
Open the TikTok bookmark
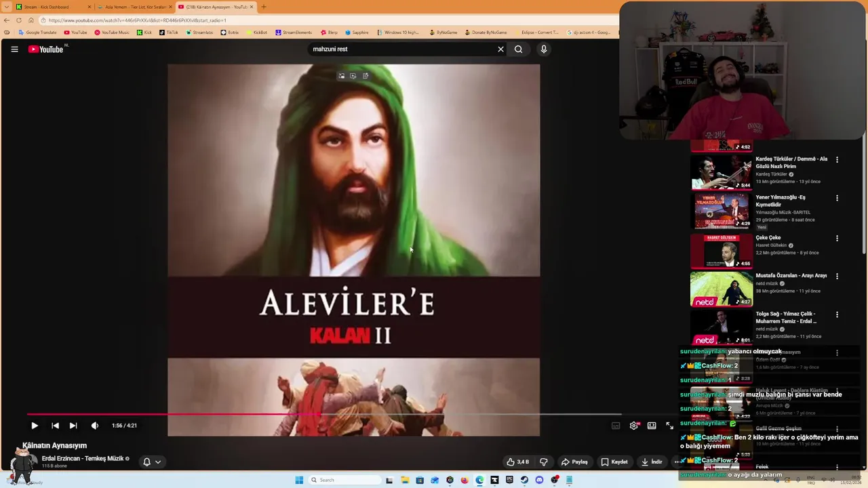tap(168, 33)
